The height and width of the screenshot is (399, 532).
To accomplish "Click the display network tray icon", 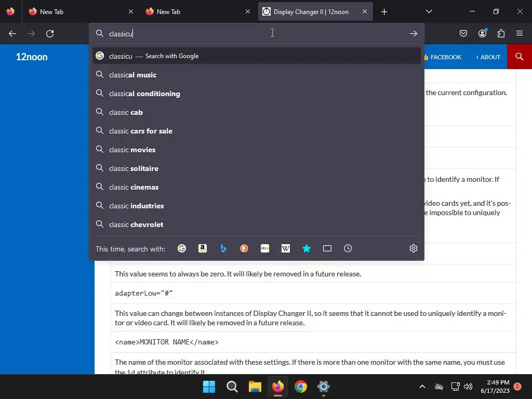I will (455, 387).
